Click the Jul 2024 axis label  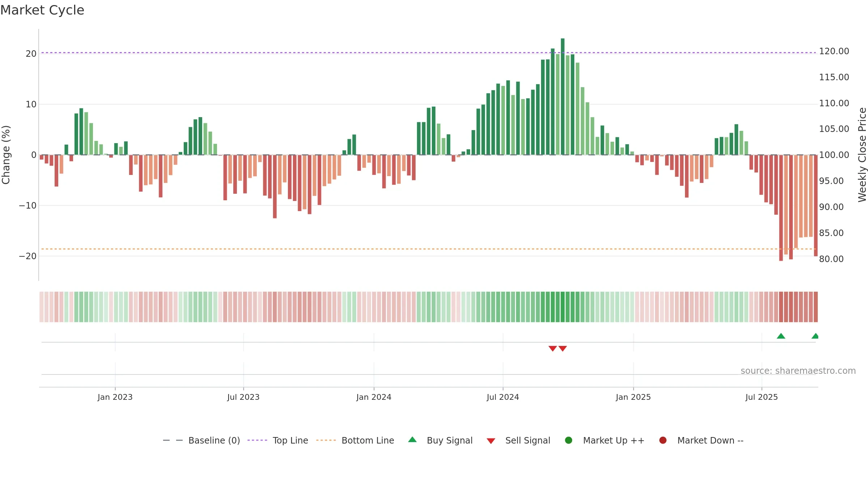click(503, 397)
